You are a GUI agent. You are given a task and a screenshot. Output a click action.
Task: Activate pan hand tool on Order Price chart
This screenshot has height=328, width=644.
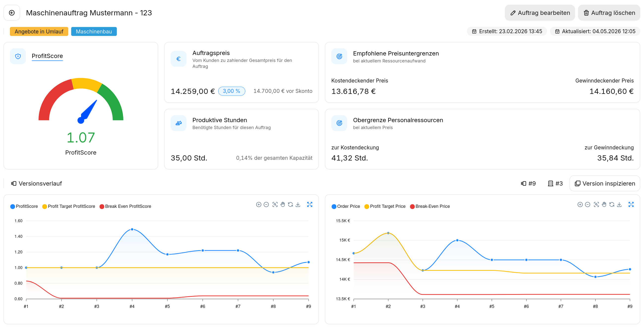604,205
